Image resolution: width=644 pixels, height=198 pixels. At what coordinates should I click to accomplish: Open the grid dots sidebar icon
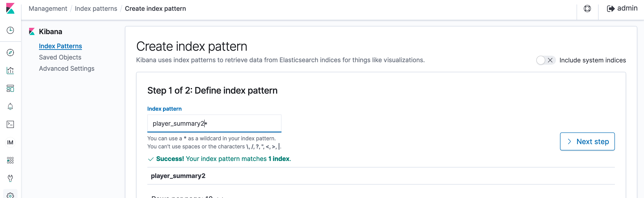point(10,161)
